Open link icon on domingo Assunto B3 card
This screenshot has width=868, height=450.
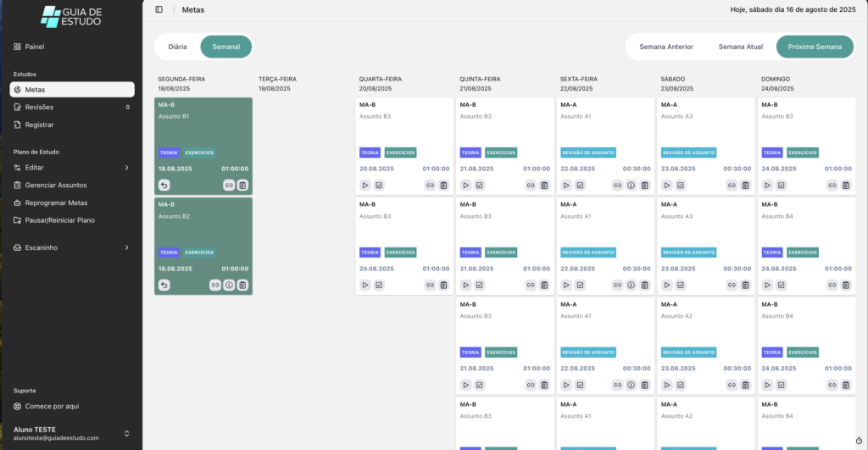pos(832,186)
